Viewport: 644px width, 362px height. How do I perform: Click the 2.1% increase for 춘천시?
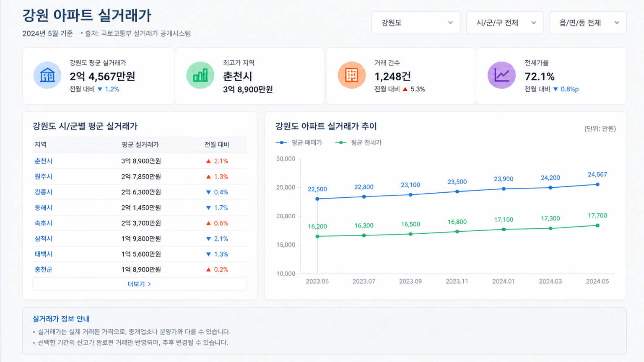[217, 161]
